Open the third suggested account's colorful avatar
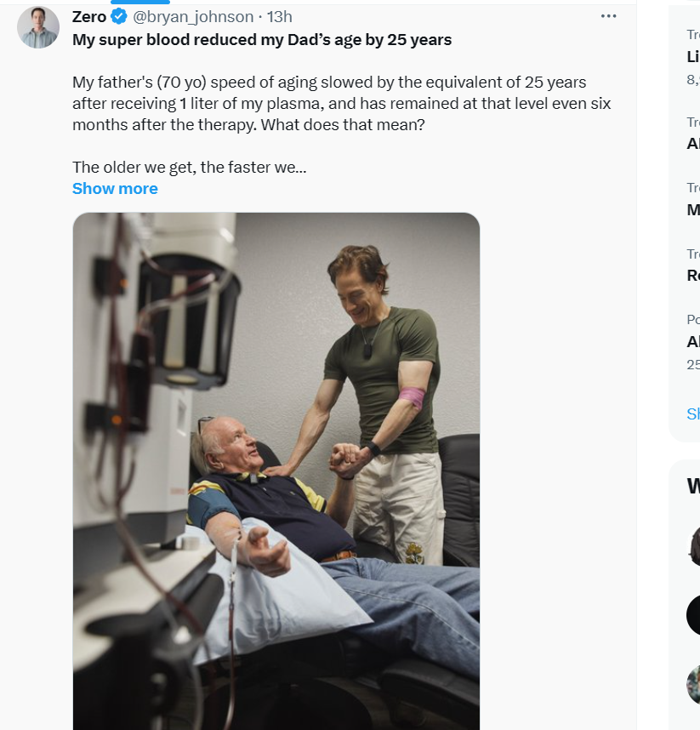The image size is (700, 730). coord(694,684)
